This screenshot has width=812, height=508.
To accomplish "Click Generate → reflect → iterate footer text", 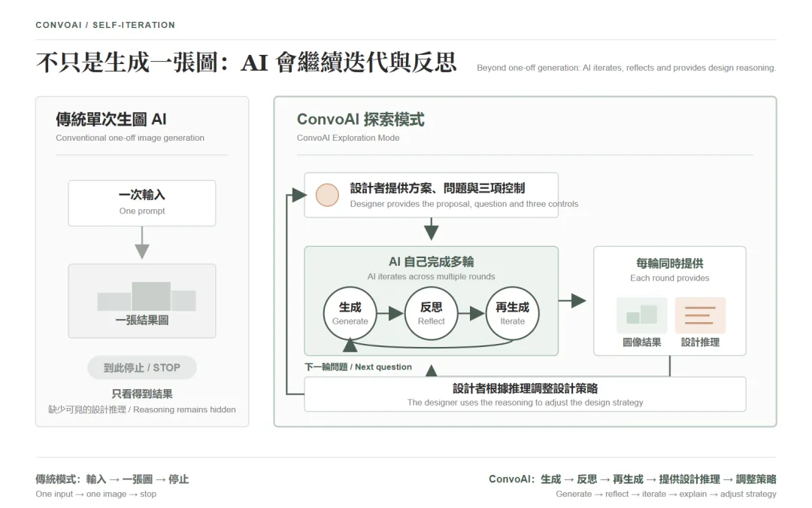I will pos(666,494).
